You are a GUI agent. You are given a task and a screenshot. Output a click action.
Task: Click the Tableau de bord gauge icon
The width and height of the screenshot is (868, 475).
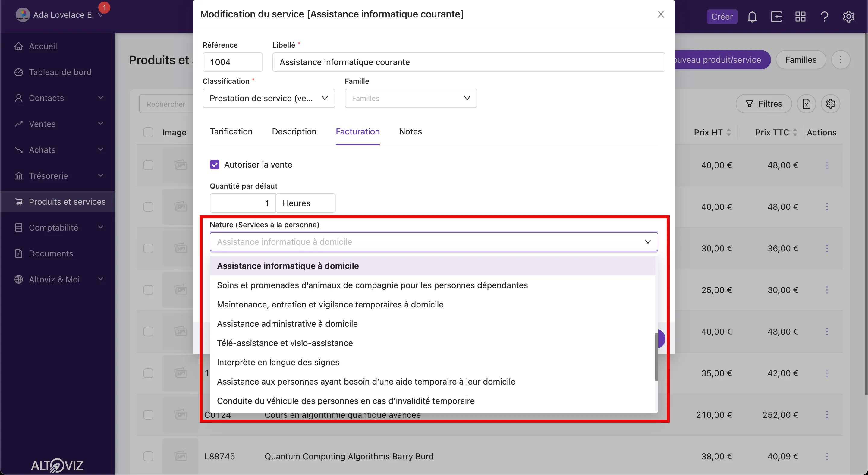tap(19, 72)
